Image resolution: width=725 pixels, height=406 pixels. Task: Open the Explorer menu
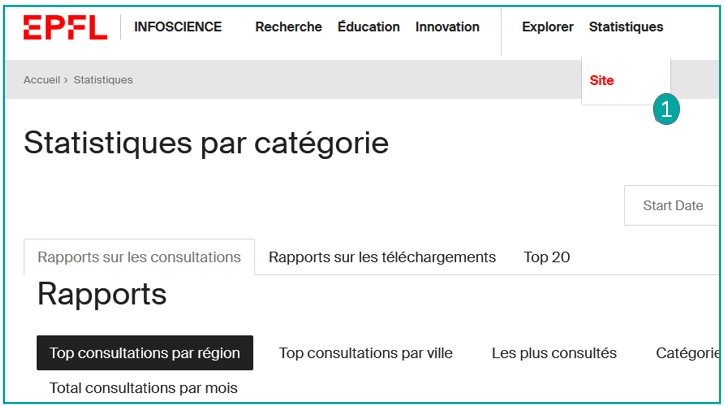coord(547,27)
